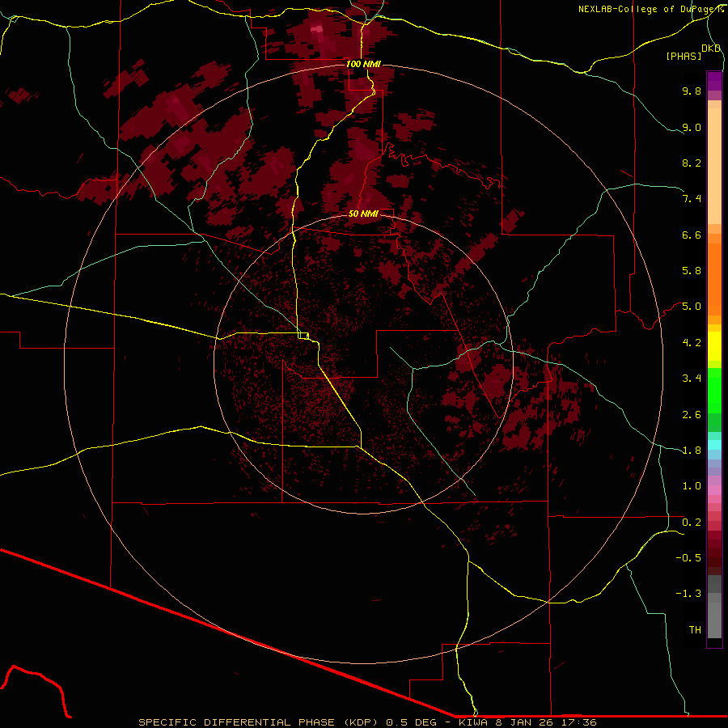728x728 pixels.
Task: Click the 7.4 legend value
Action: pyautogui.click(x=692, y=199)
